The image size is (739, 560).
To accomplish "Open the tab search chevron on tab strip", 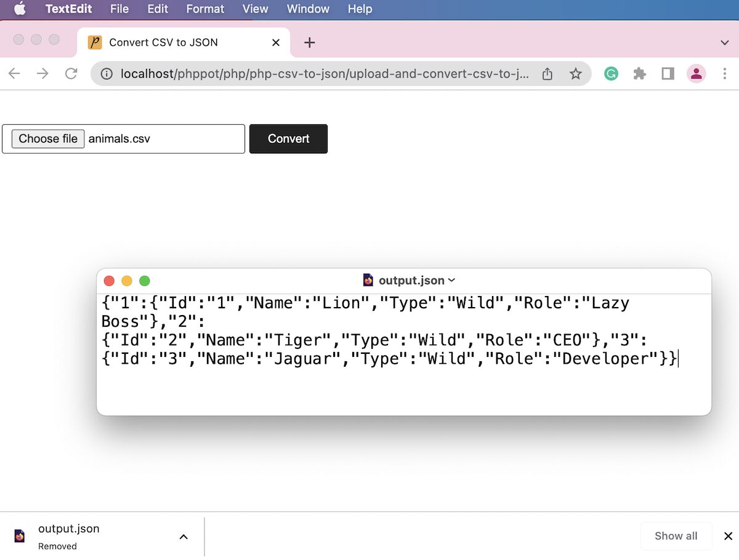I will [724, 42].
